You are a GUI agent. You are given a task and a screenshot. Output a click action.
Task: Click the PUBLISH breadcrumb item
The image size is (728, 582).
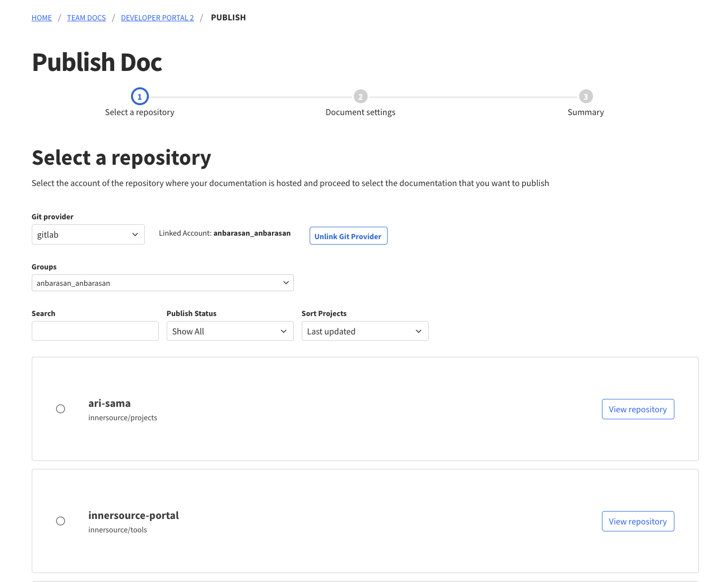pos(228,17)
